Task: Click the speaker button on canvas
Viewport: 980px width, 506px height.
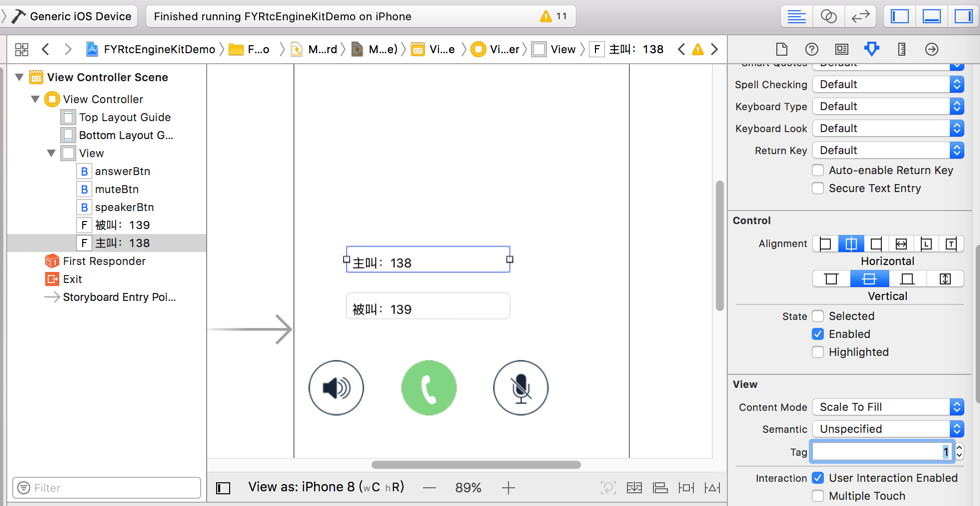Action: pos(336,388)
